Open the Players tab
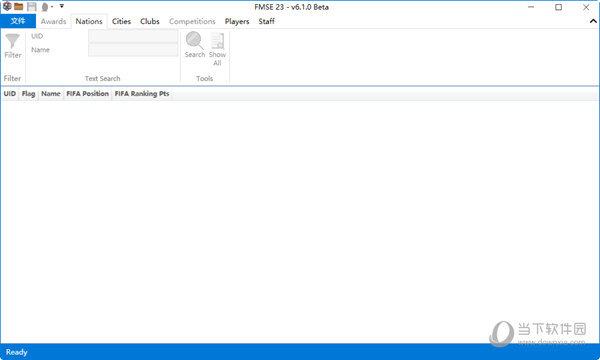The image size is (600, 360). [237, 21]
